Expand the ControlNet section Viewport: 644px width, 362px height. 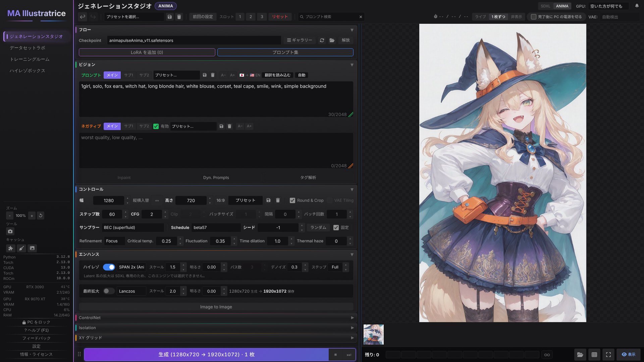pyautogui.click(x=216, y=318)
